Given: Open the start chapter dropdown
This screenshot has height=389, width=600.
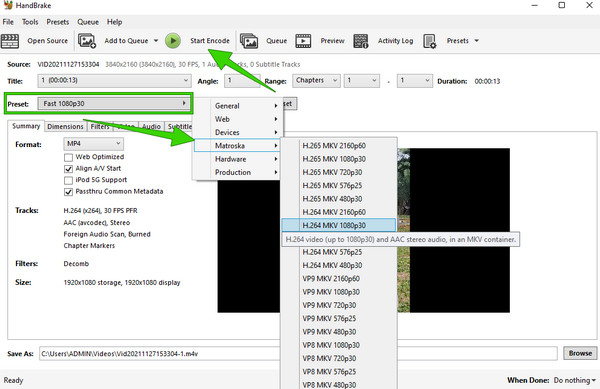Looking at the screenshot, I should click(362, 81).
